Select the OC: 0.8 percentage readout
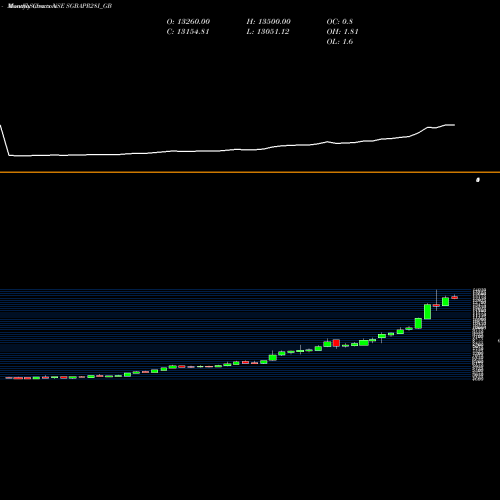Screen dimensions: 500x500 point(339,22)
